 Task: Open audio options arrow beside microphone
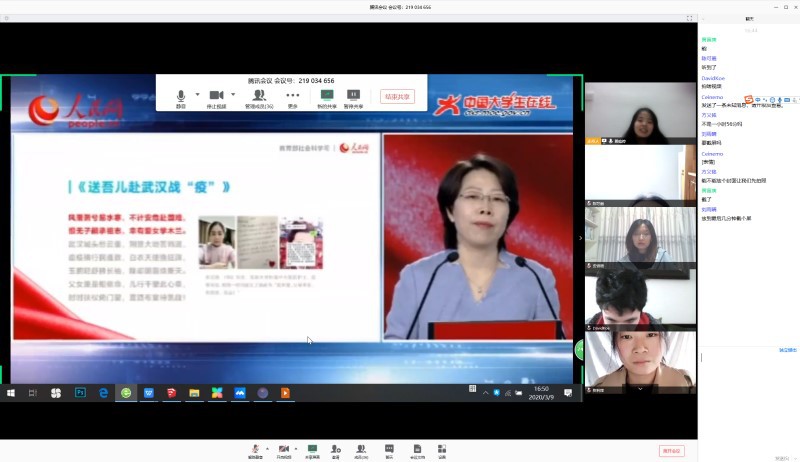click(x=197, y=95)
